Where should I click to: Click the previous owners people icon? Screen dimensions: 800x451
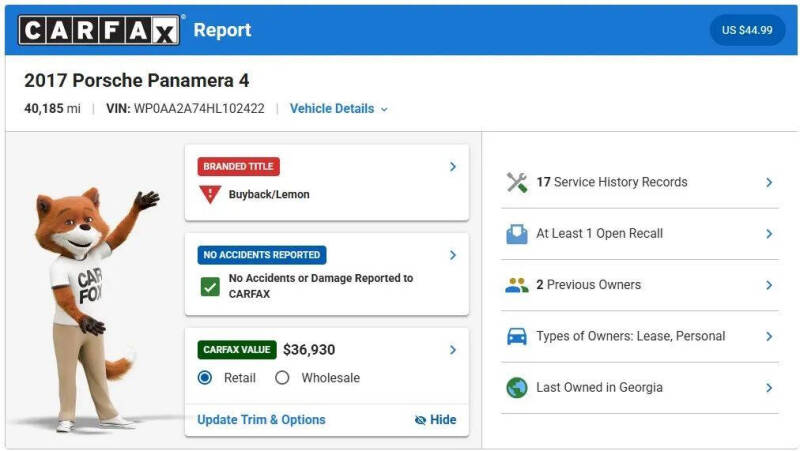pyautogui.click(x=516, y=285)
